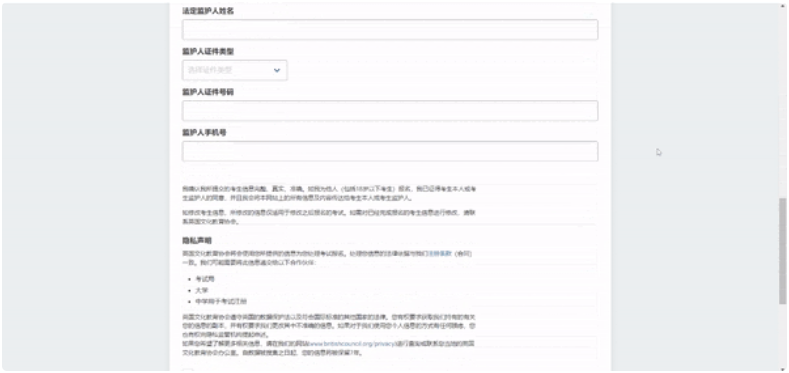Click the 法定监护人姓名 input field
The image size is (789, 373).
[390, 30]
